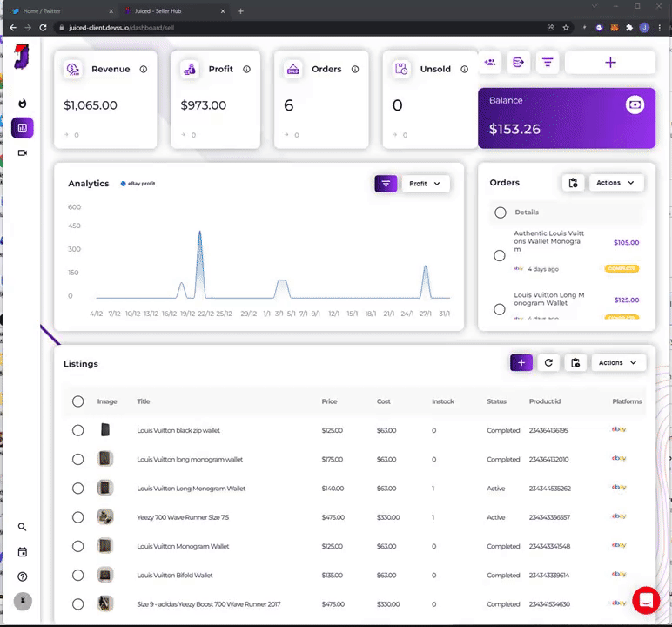The image size is (672, 627).
Task: Open the Listings Actions dropdown
Action: 618,363
